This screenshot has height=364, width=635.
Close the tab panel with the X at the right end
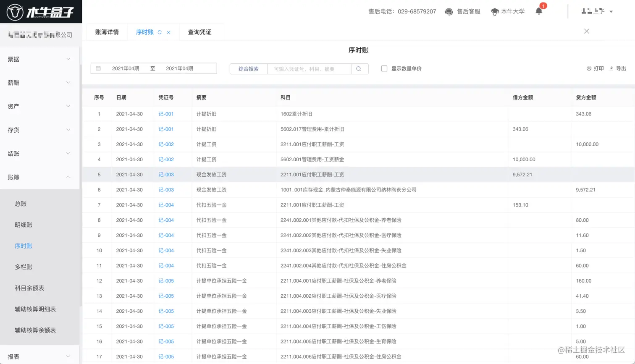[x=587, y=31]
